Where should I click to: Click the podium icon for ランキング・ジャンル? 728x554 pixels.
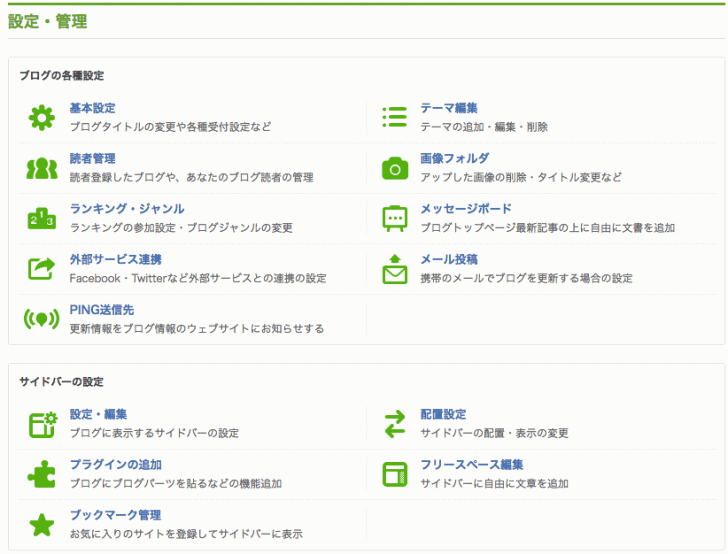coord(41,219)
